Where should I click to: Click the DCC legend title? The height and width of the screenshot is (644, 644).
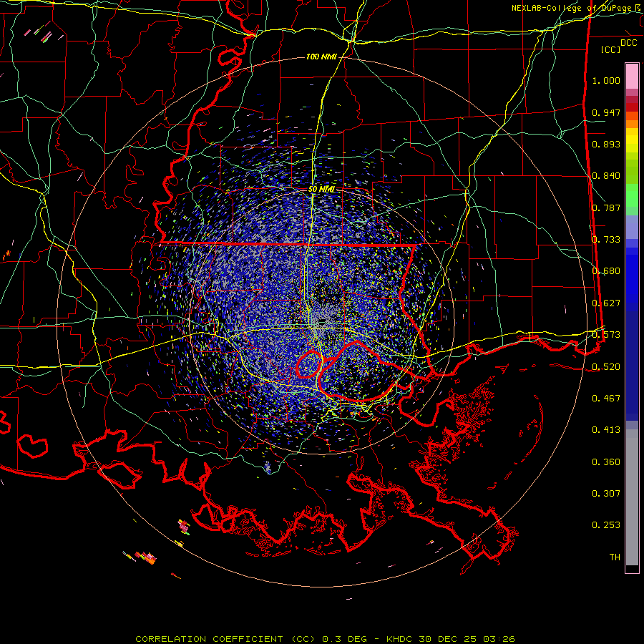(x=628, y=43)
